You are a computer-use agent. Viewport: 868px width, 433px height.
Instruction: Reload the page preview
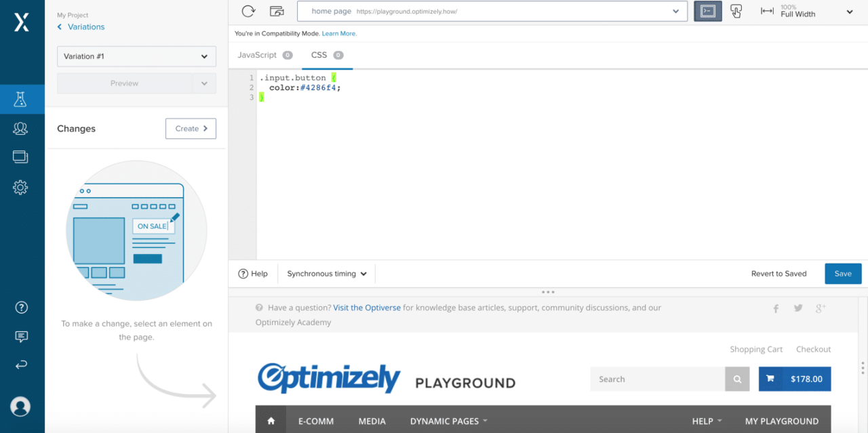[248, 11]
